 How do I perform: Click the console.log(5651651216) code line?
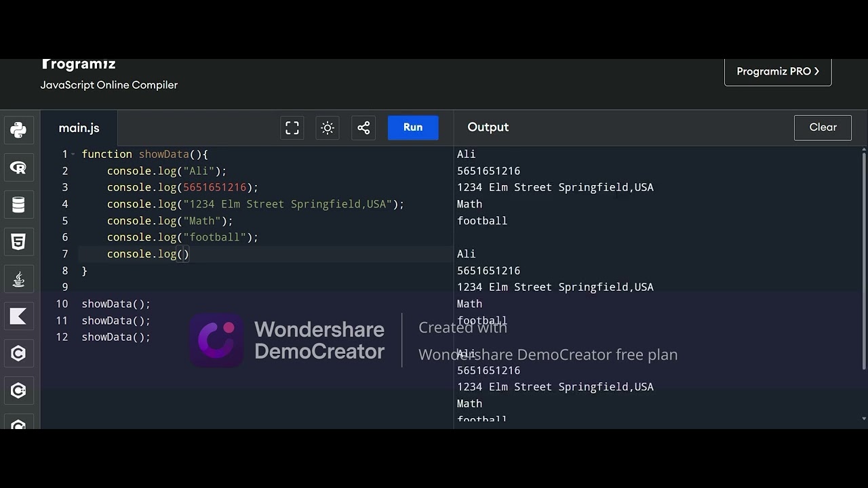[182, 188]
